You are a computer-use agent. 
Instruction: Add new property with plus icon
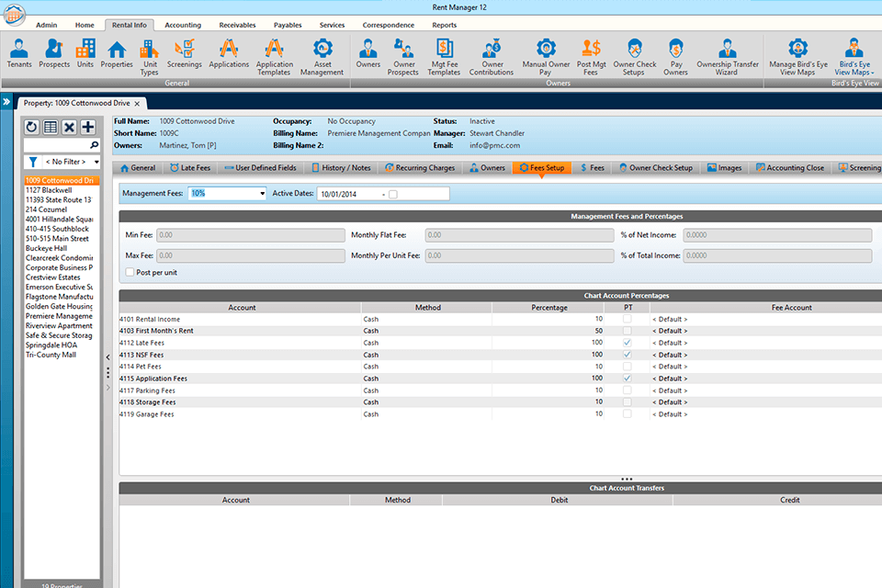tap(88, 127)
